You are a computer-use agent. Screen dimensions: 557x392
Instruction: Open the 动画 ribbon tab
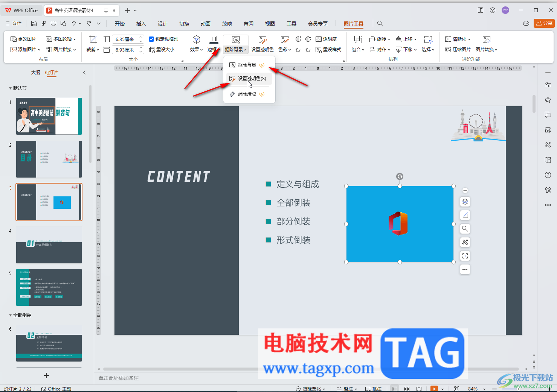[206, 24]
